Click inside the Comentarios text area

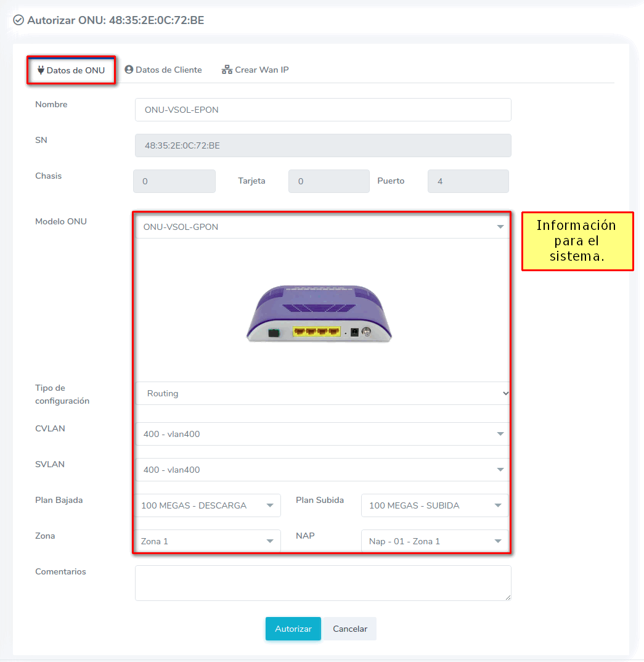pos(322,582)
